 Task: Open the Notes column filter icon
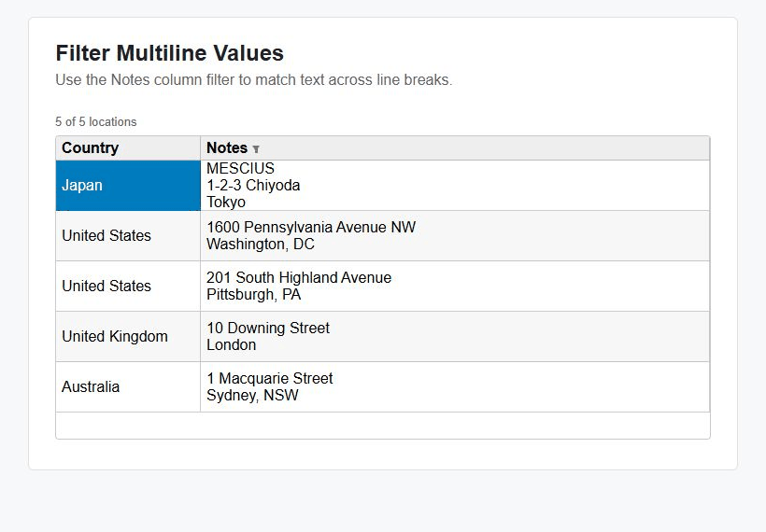click(x=256, y=148)
